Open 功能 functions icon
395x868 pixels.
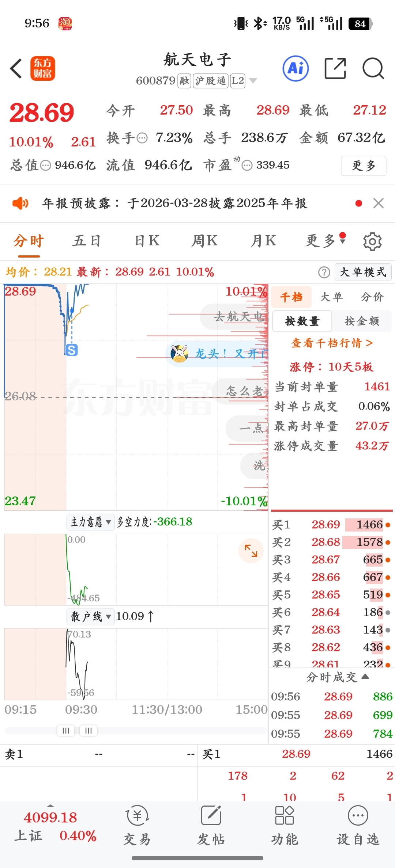tap(285, 826)
